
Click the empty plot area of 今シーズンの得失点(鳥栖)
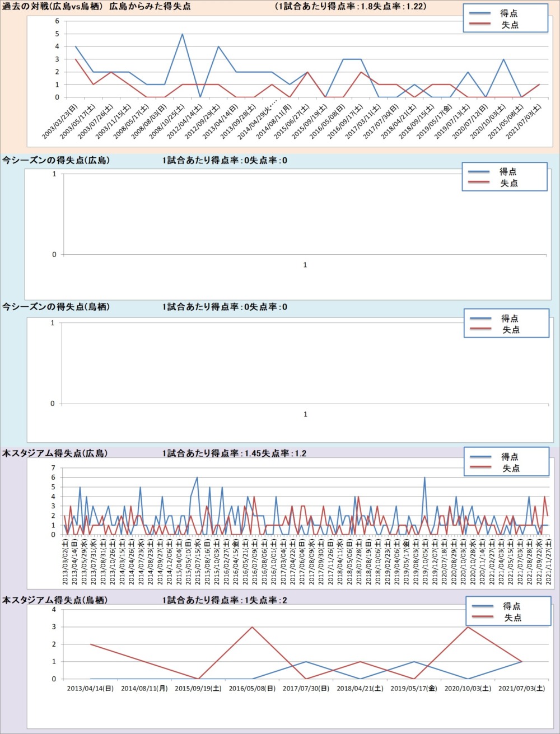click(x=305, y=364)
